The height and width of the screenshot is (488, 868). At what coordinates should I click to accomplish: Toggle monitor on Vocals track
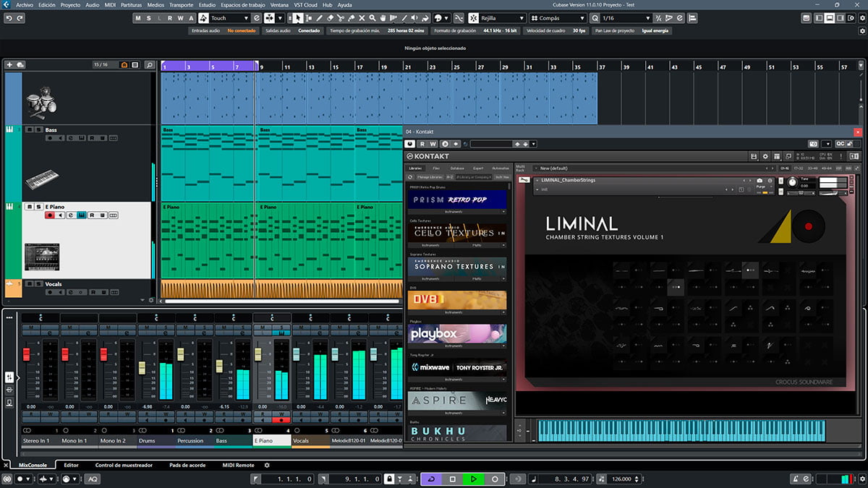59,292
